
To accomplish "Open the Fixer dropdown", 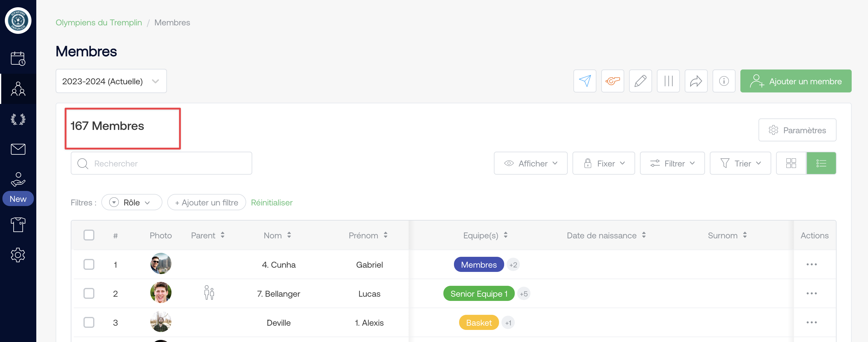I will coord(603,163).
